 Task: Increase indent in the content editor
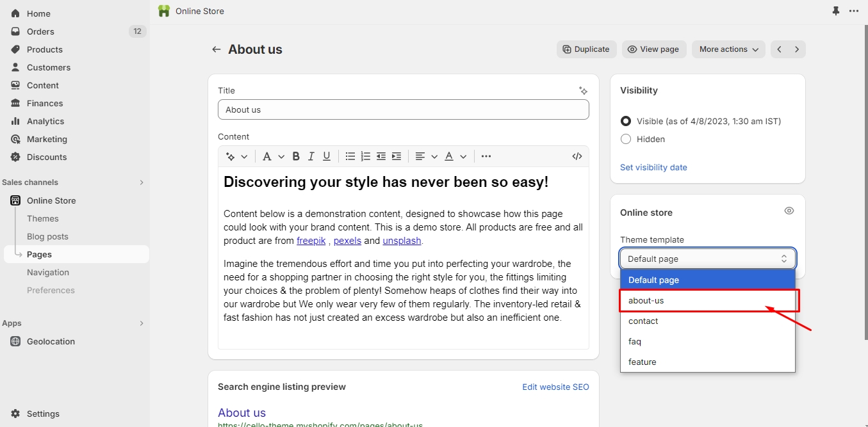tap(397, 156)
